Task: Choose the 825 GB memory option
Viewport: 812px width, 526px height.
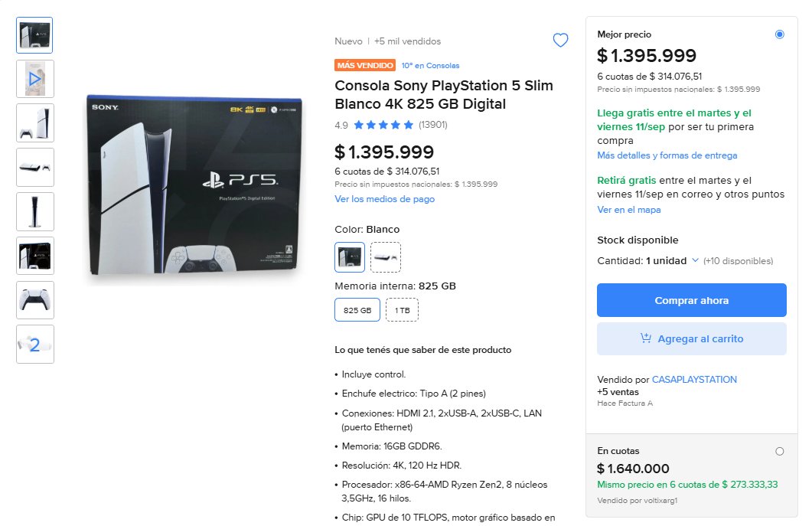Action: point(357,310)
